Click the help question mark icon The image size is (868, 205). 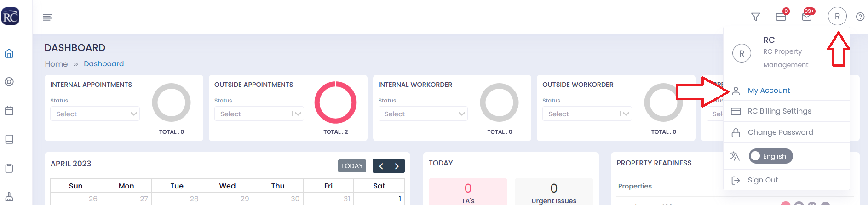click(860, 17)
